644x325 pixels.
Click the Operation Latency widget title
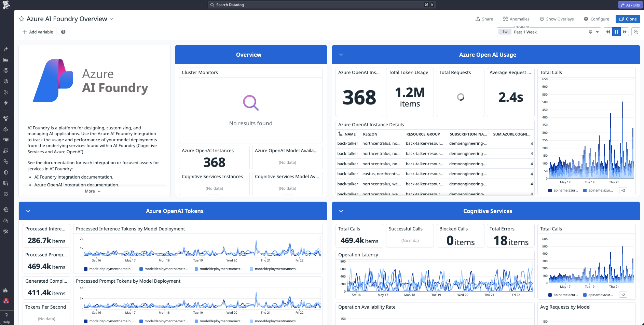[358, 255]
